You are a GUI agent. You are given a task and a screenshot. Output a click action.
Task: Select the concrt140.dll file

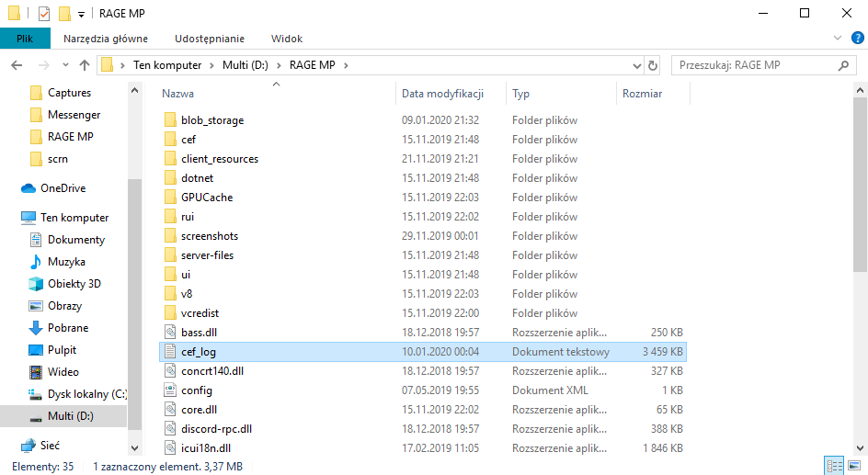tap(422, 371)
